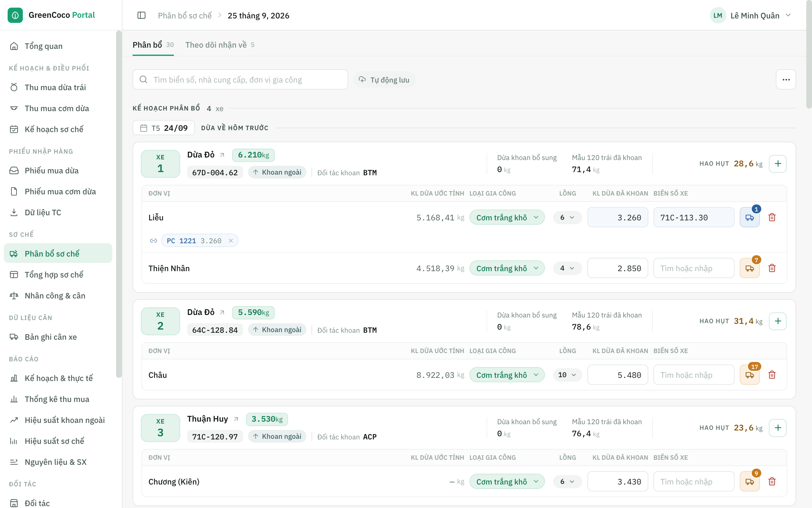
Task: Open truck icon with badge 9 for Chương (Kiên)
Action: coord(750,481)
